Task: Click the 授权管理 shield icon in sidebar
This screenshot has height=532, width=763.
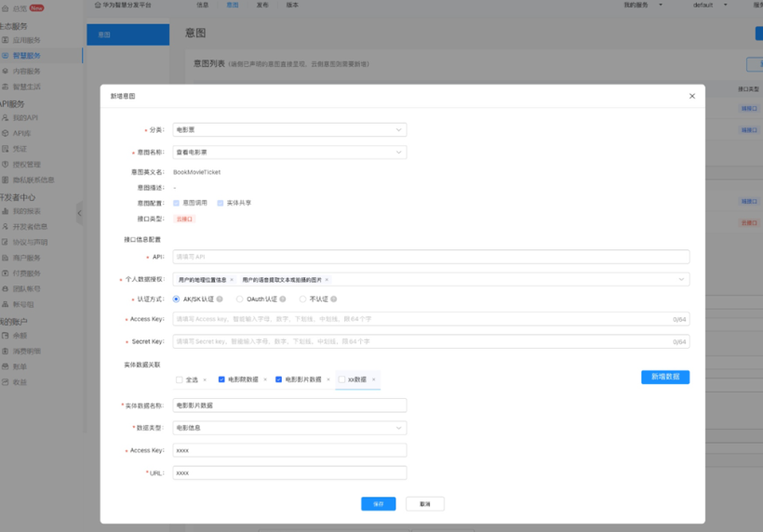Action: 6,165
